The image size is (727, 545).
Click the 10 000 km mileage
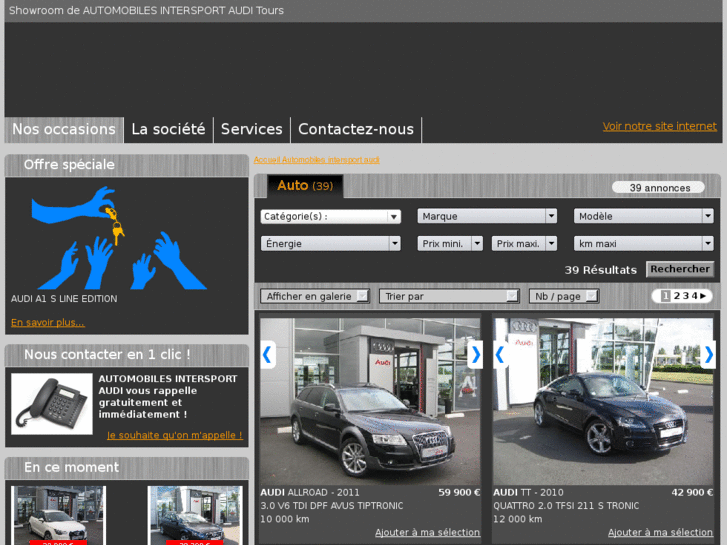pos(285,519)
